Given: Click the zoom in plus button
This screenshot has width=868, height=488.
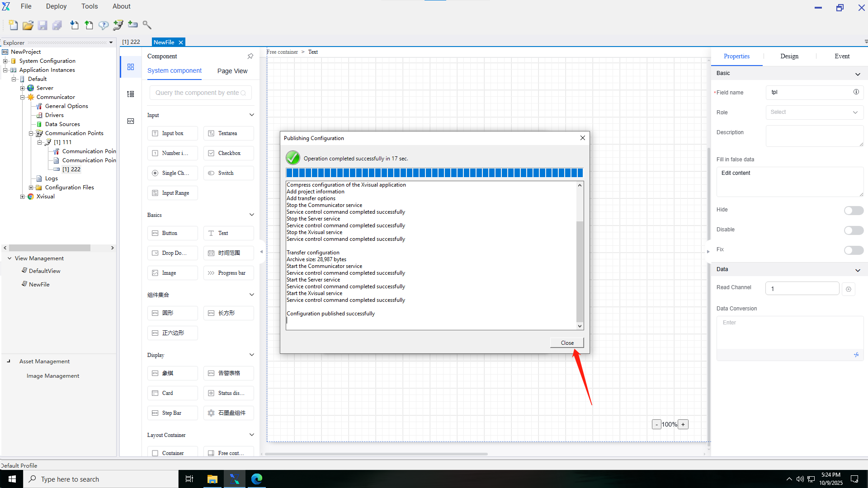Looking at the screenshot, I should coord(683,425).
